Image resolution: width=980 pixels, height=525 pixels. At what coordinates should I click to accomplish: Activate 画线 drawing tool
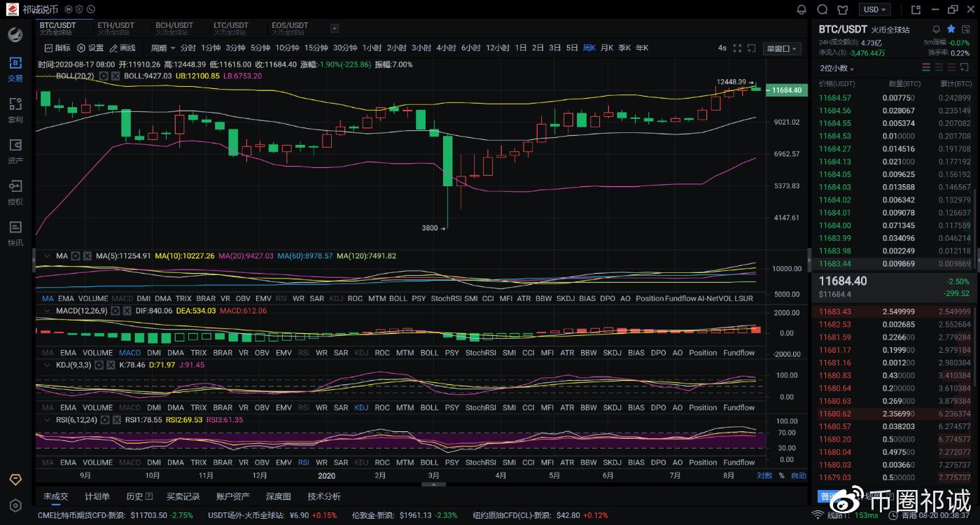122,48
